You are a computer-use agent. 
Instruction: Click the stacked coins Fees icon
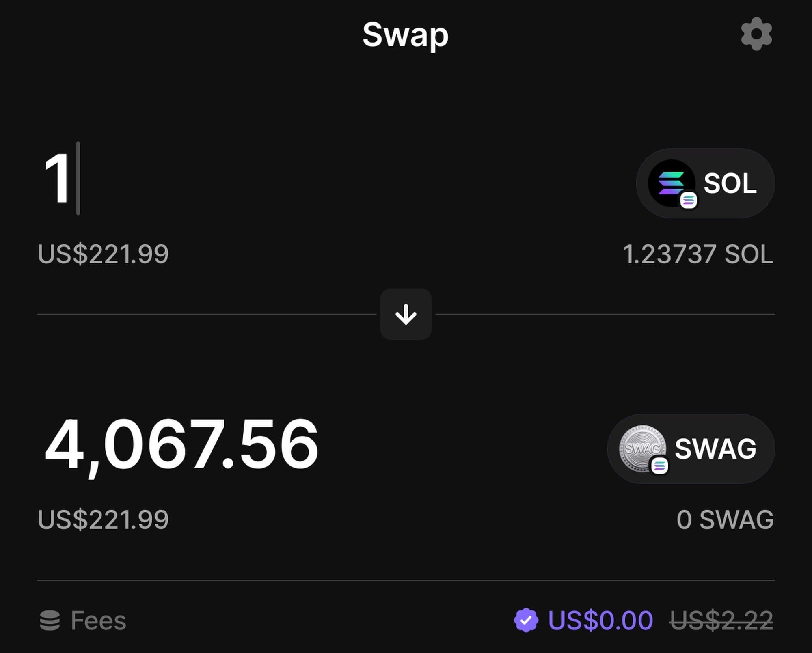(x=50, y=620)
